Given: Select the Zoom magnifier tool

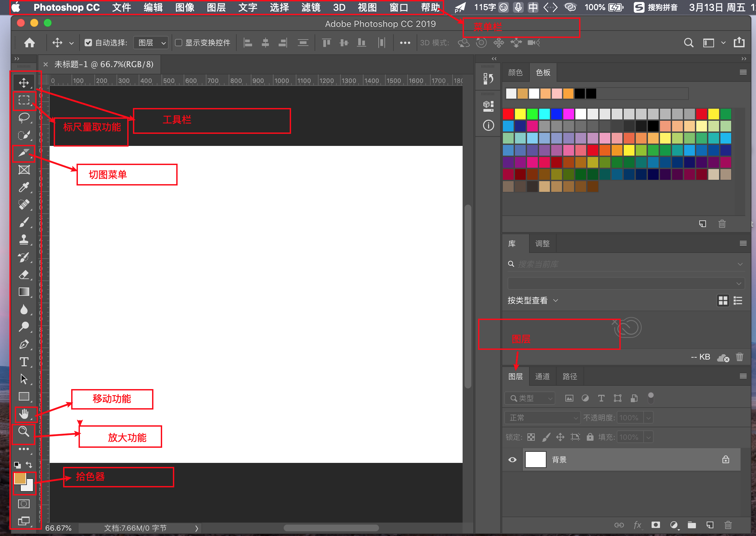Looking at the screenshot, I should [23, 431].
